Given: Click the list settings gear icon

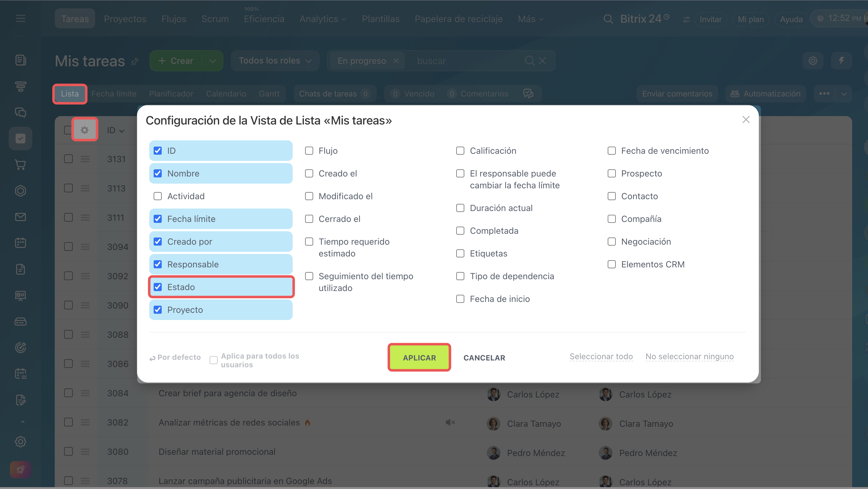Looking at the screenshot, I should point(85,130).
